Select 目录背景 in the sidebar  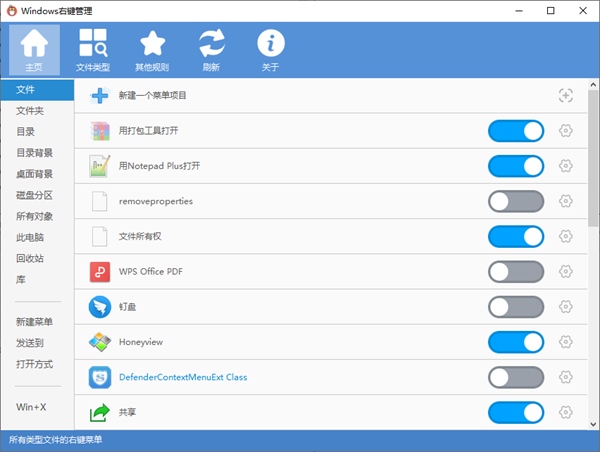(x=38, y=153)
